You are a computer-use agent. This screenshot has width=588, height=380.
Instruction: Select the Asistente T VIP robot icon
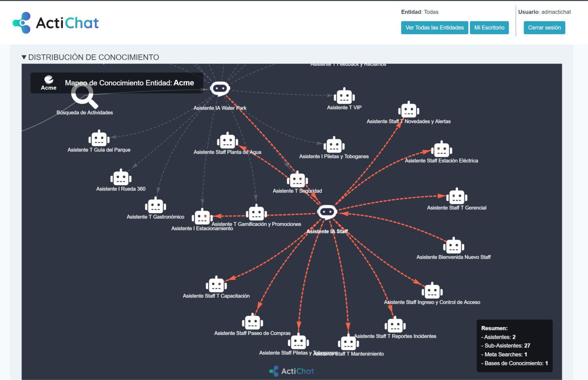344,96
